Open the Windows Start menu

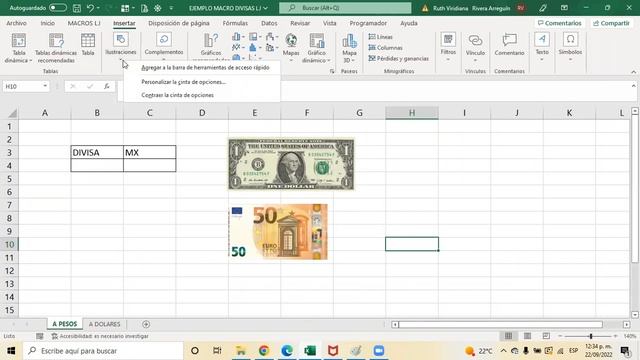[x=11, y=351]
